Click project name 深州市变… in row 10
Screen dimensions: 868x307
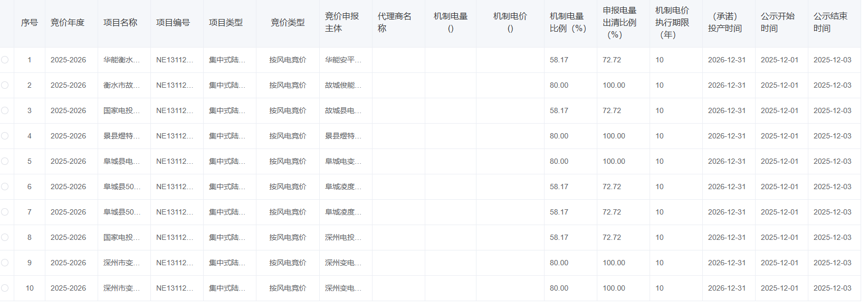tap(121, 288)
